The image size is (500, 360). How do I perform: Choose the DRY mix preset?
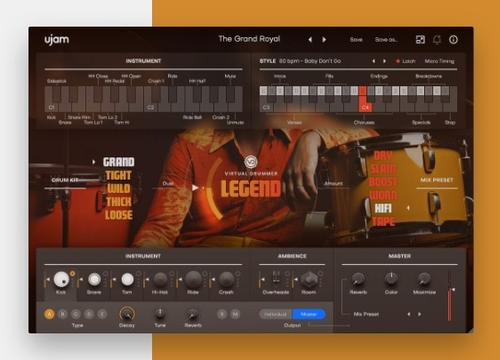click(x=383, y=156)
